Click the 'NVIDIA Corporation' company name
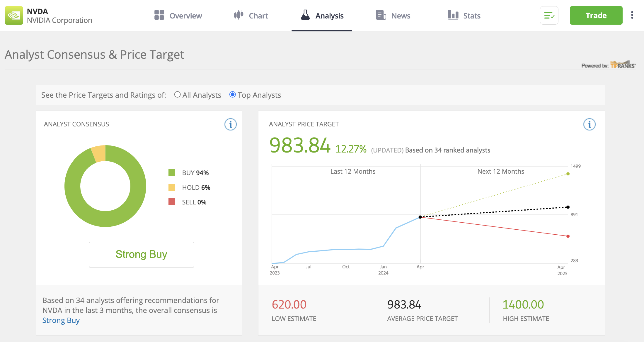This screenshot has width=644, height=342. 59,20
